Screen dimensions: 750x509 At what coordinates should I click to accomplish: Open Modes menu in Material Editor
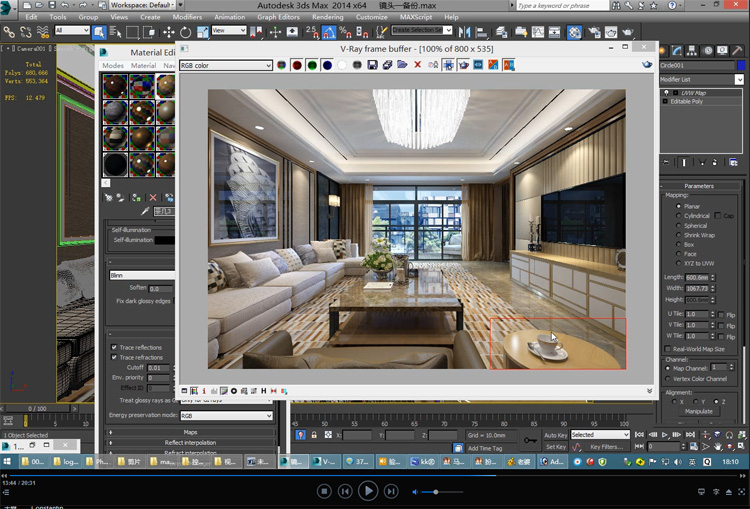point(113,66)
